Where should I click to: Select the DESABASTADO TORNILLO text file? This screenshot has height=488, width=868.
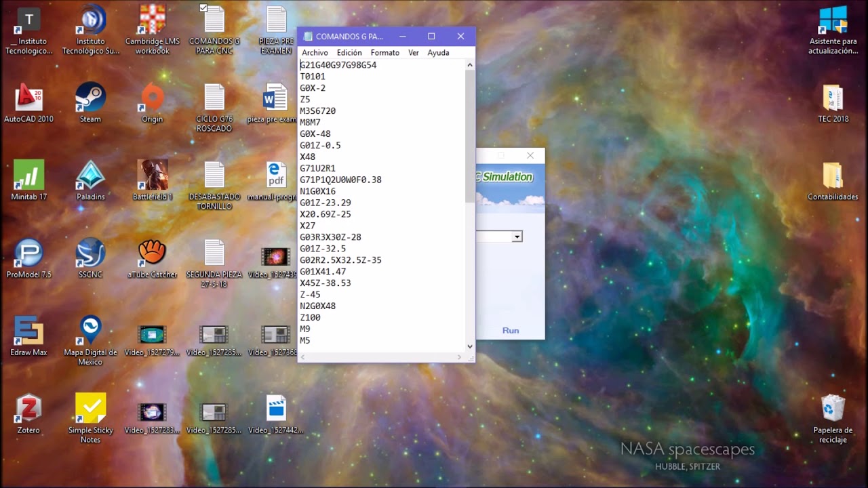[x=214, y=186]
